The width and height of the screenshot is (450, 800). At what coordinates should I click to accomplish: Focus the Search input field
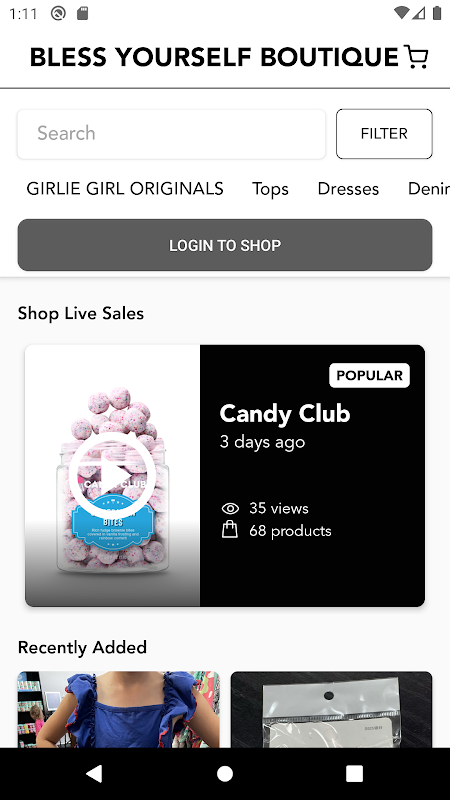171,134
